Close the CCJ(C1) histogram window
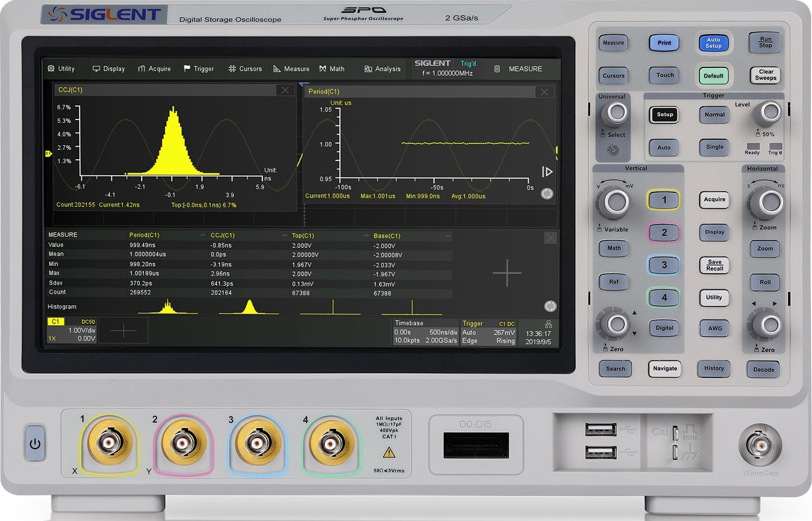The height and width of the screenshot is (521, 812). tap(285, 90)
